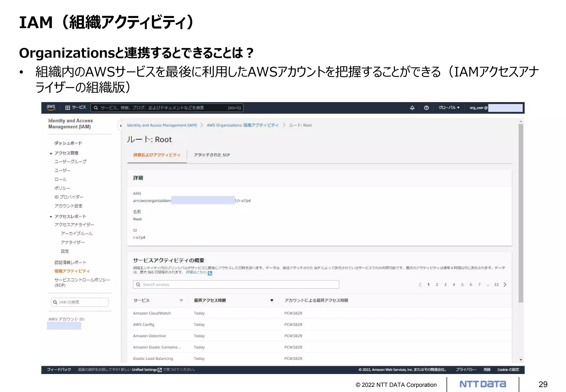The height and width of the screenshot is (392, 566).
Task: Go to previous page of service results
Action: point(420,284)
